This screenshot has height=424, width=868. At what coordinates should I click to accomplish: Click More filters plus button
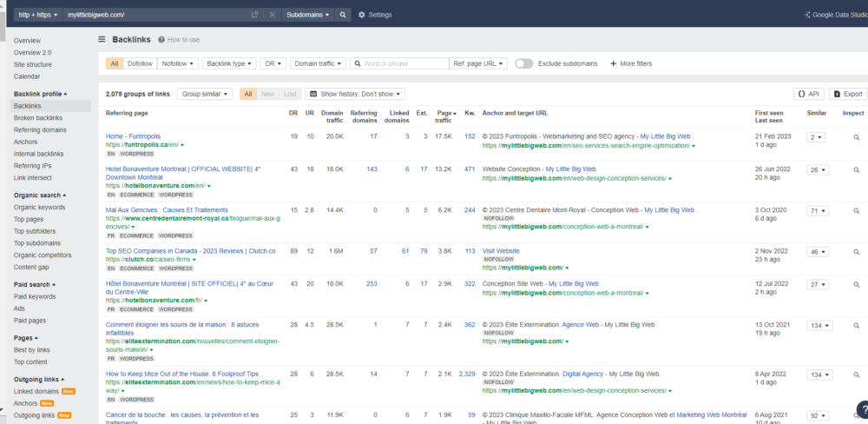(x=631, y=63)
